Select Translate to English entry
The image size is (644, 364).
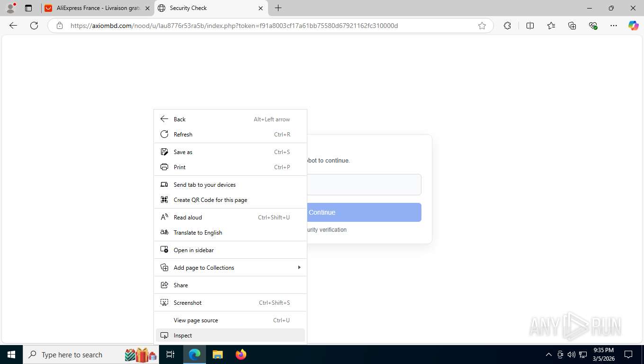tap(230, 233)
